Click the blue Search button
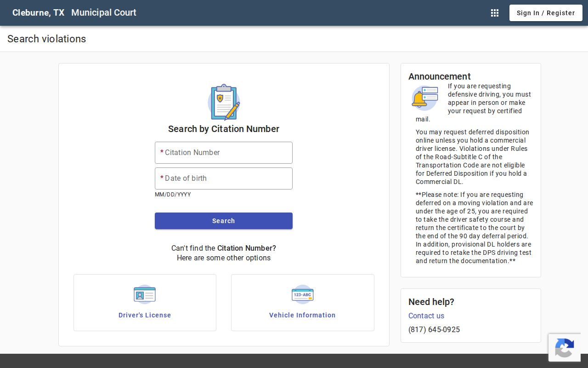 click(224, 221)
